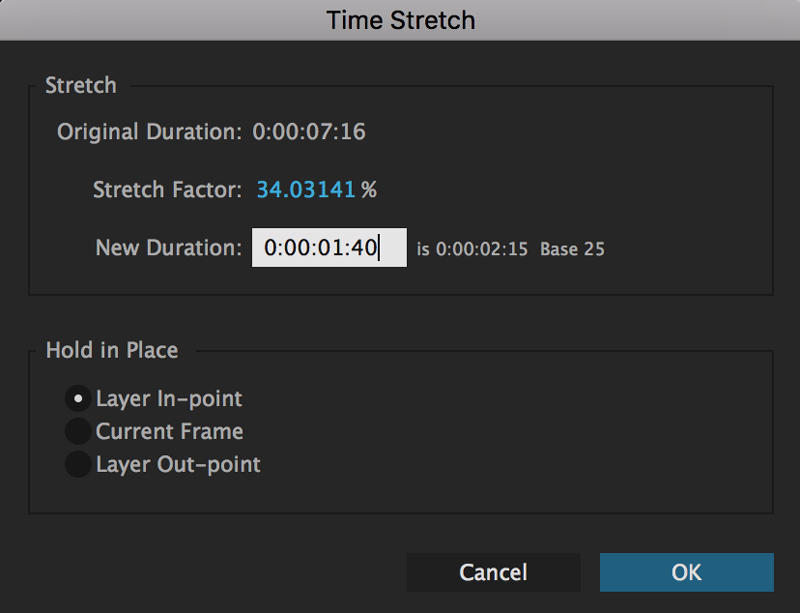Click the Stretch group heading

pos(81,85)
